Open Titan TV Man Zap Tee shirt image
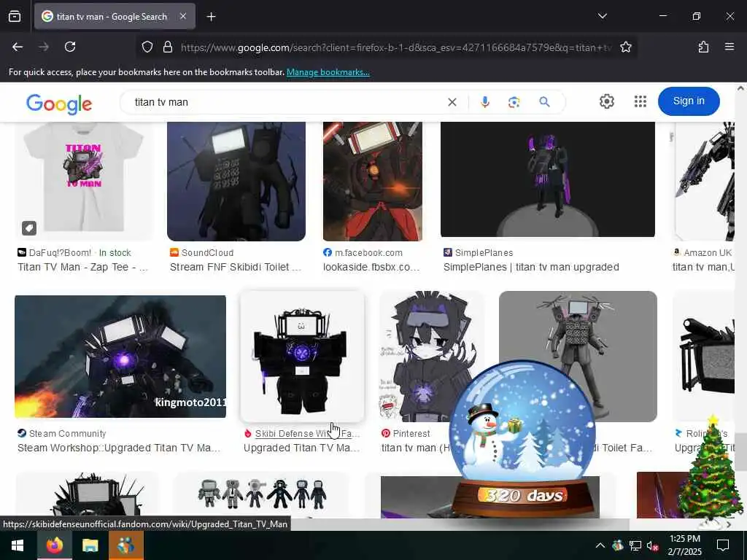The height and width of the screenshot is (560, 747). pyautogui.click(x=85, y=182)
